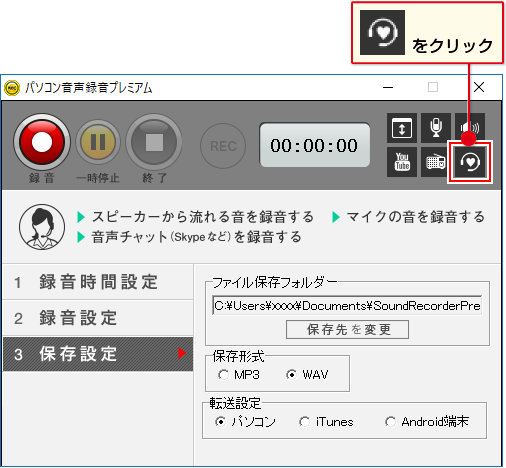The width and height of the screenshot is (506, 468).
Task: Open the 録音時間設定 tab
Action: pos(98,282)
